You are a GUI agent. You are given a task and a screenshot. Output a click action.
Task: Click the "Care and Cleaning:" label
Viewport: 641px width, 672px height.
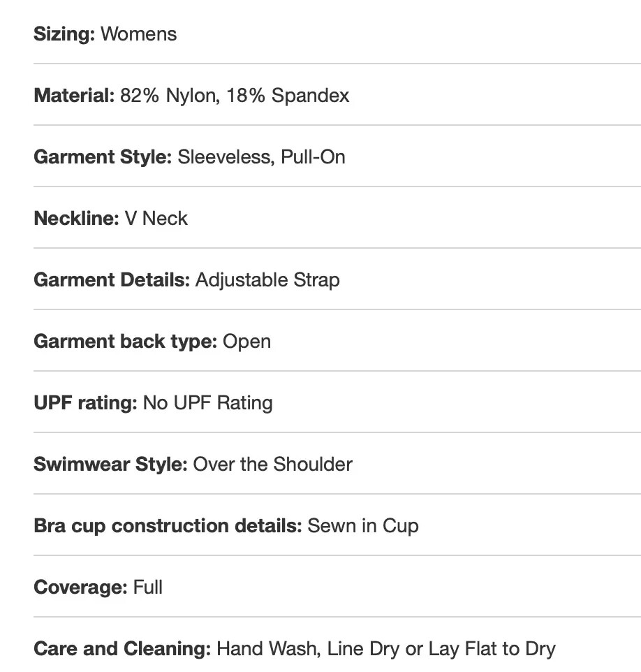[122, 649]
